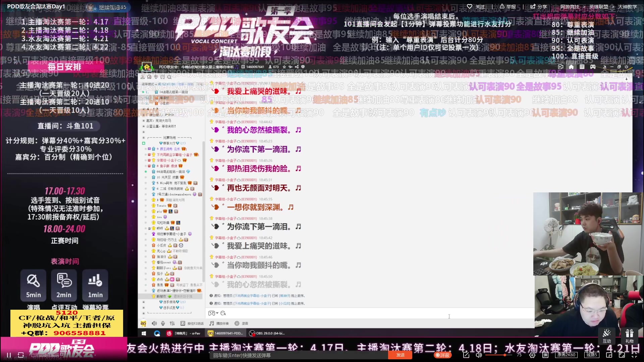This screenshot has height=362, width=644.
Task: Click 关注 to follow the streamer
Action: coord(476,6)
